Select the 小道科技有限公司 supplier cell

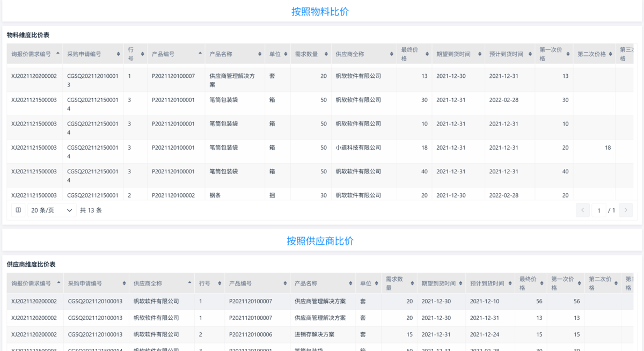(x=358, y=148)
